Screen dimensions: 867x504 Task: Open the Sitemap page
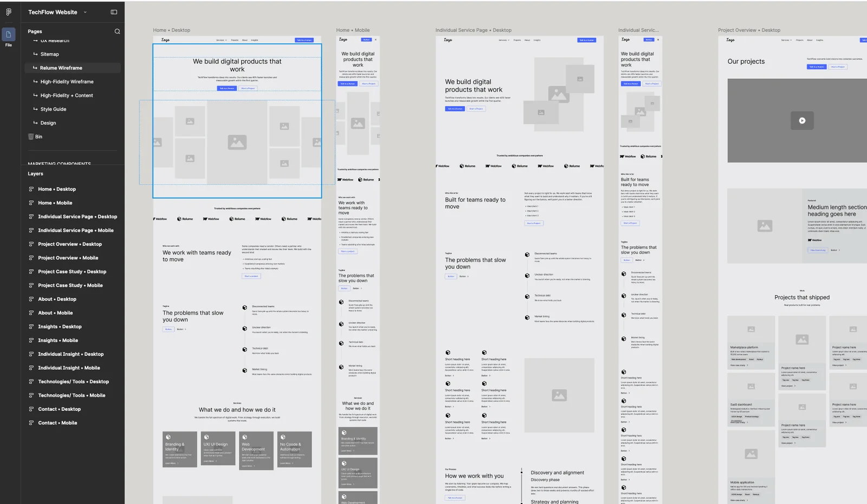49,54
